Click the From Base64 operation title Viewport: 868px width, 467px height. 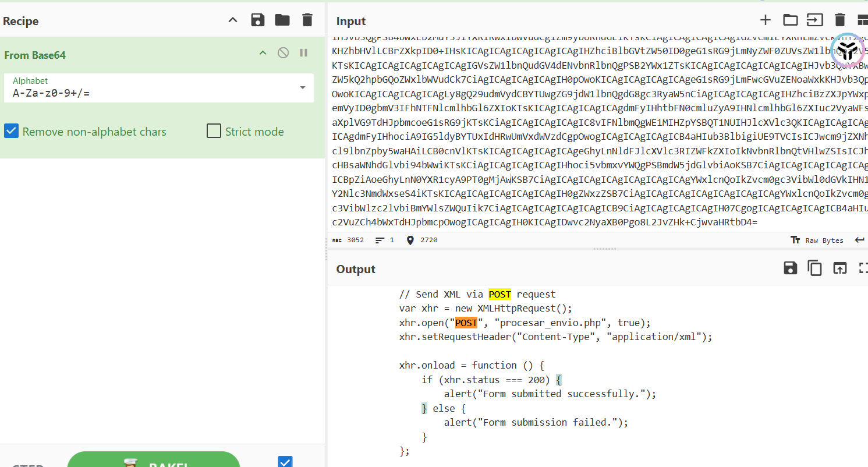pos(35,55)
